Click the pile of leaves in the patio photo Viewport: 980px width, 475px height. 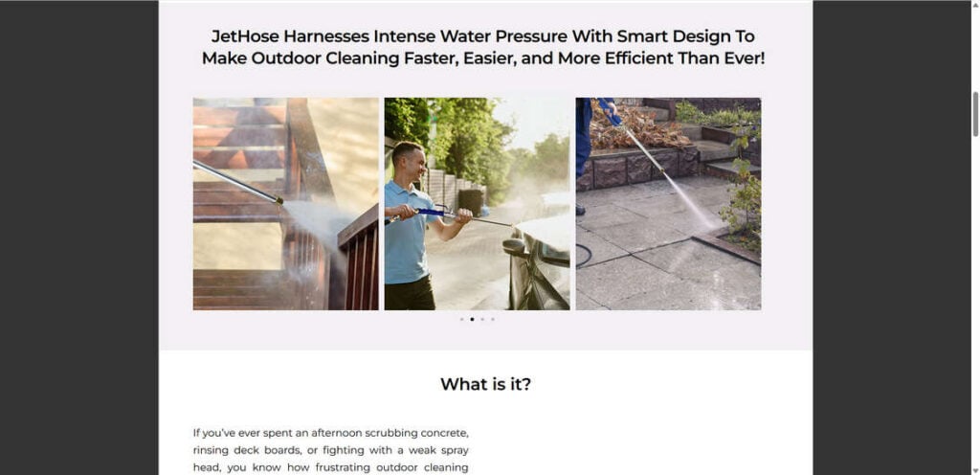tap(637, 126)
